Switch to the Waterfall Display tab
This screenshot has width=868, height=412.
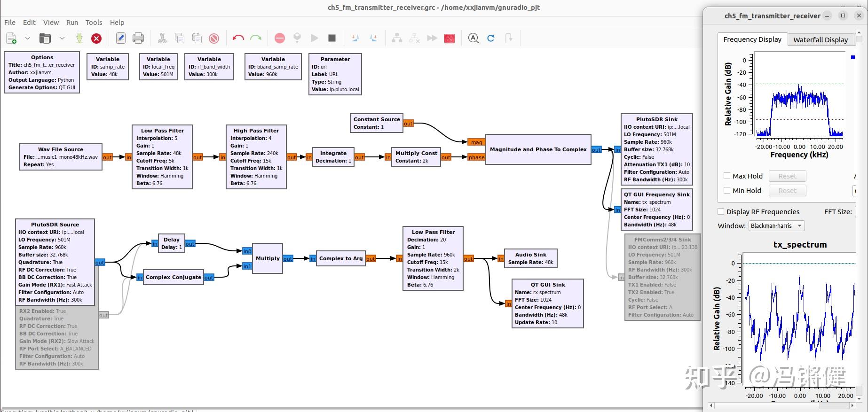[820, 40]
